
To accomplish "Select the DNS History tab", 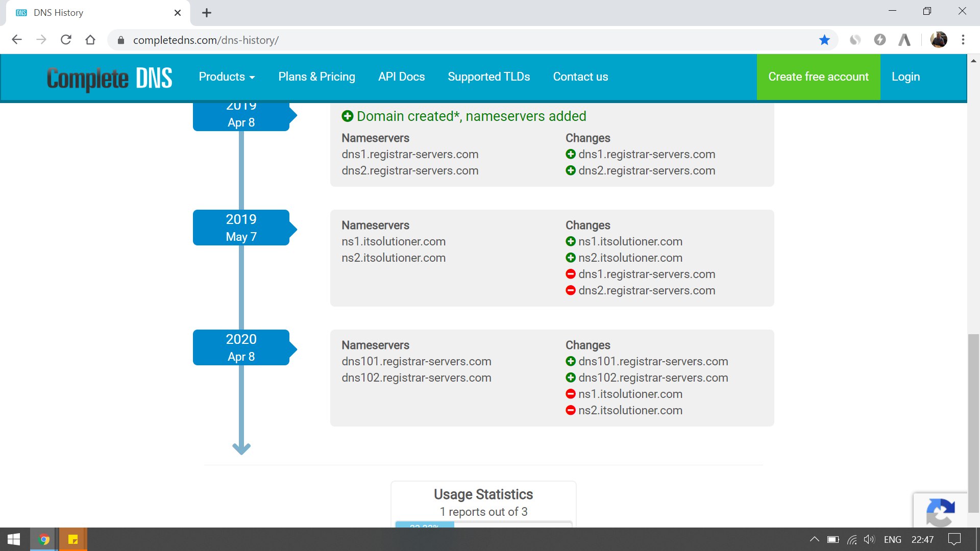I will tap(97, 13).
